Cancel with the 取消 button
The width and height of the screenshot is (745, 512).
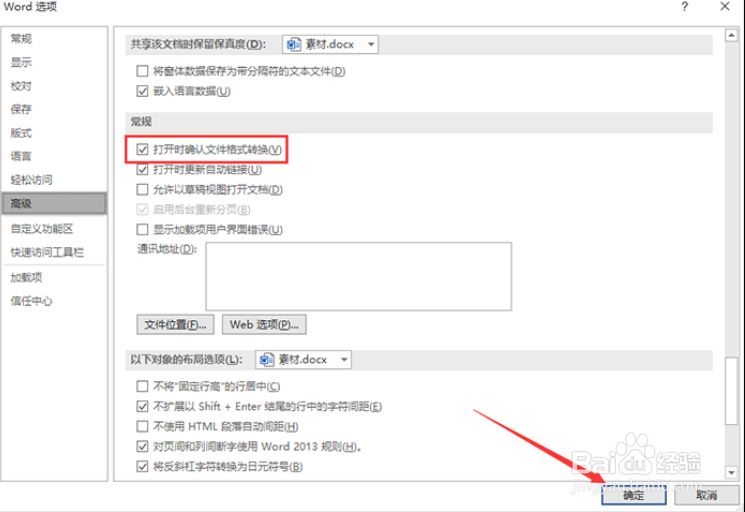pos(707,495)
